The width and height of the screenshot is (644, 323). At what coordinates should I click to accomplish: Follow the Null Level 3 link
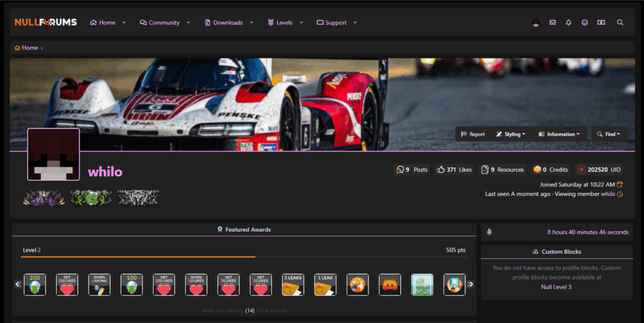(x=557, y=286)
